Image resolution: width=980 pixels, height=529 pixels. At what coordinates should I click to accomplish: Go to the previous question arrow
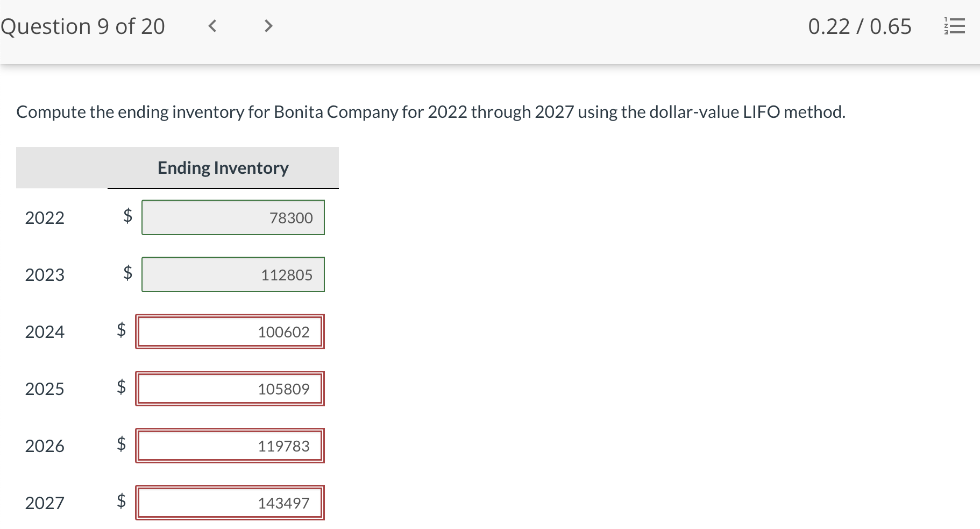tap(212, 26)
